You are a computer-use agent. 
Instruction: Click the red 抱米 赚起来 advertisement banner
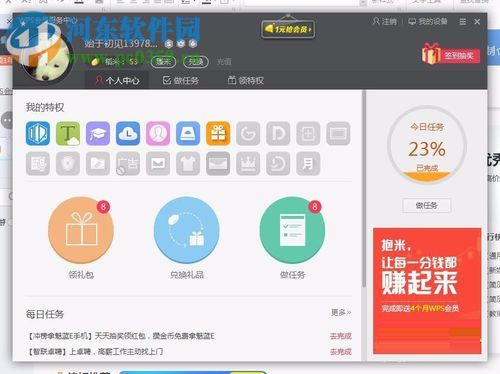coord(427,291)
